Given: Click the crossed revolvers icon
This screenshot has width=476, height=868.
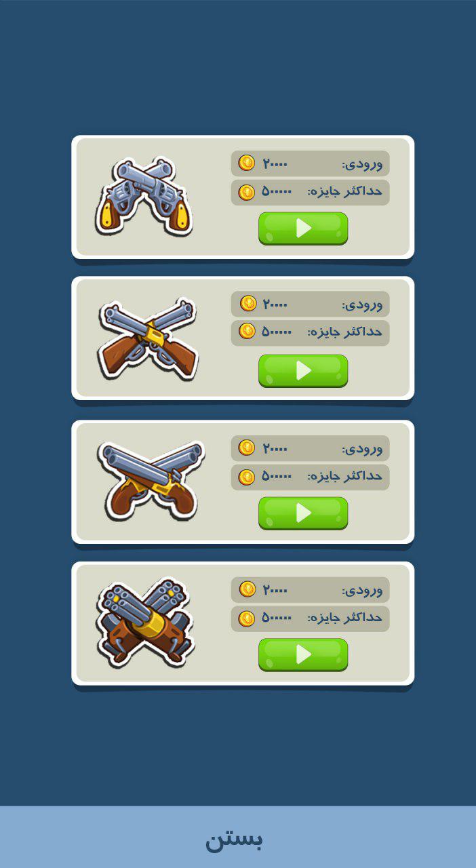Looking at the screenshot, I should click(144, 197).
